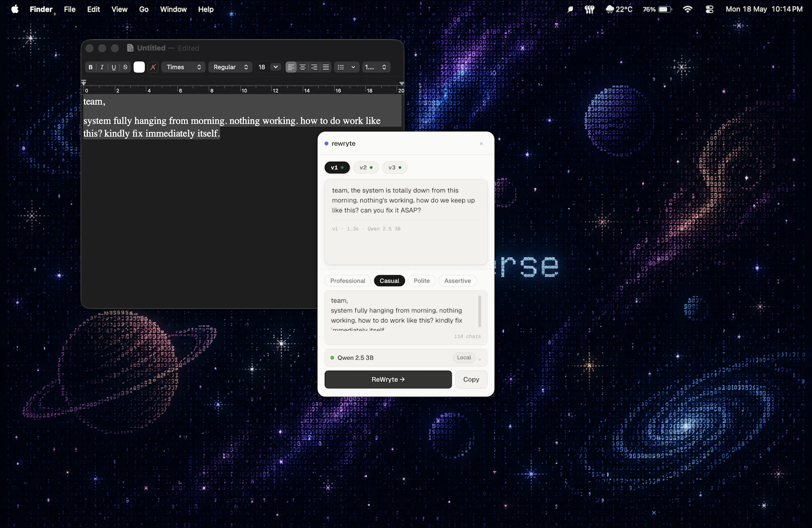Click the font size field showing 18
The image size is (812, 528).
point(262,67)
